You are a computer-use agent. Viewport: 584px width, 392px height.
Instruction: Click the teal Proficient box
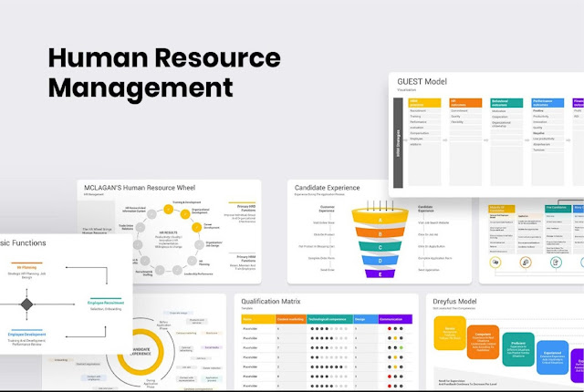click(518, 349)
